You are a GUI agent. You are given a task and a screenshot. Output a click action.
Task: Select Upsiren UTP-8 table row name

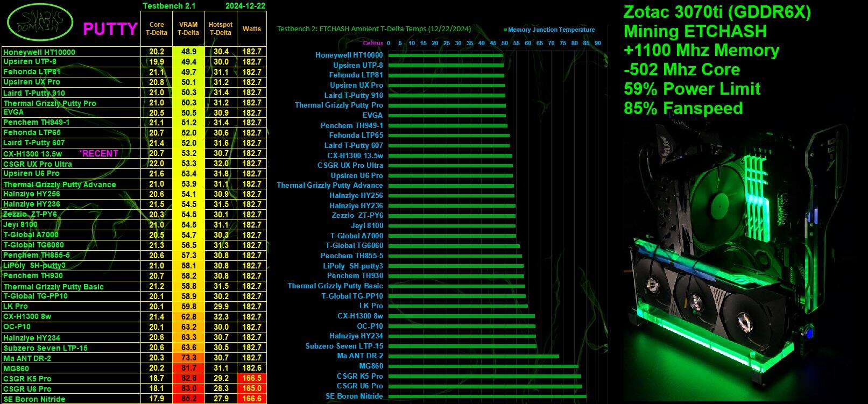(30, 62)
